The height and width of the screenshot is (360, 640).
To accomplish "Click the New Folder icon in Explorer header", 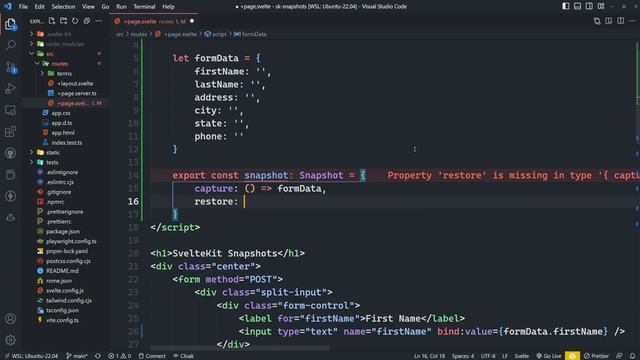I will (x=63, y=21).
